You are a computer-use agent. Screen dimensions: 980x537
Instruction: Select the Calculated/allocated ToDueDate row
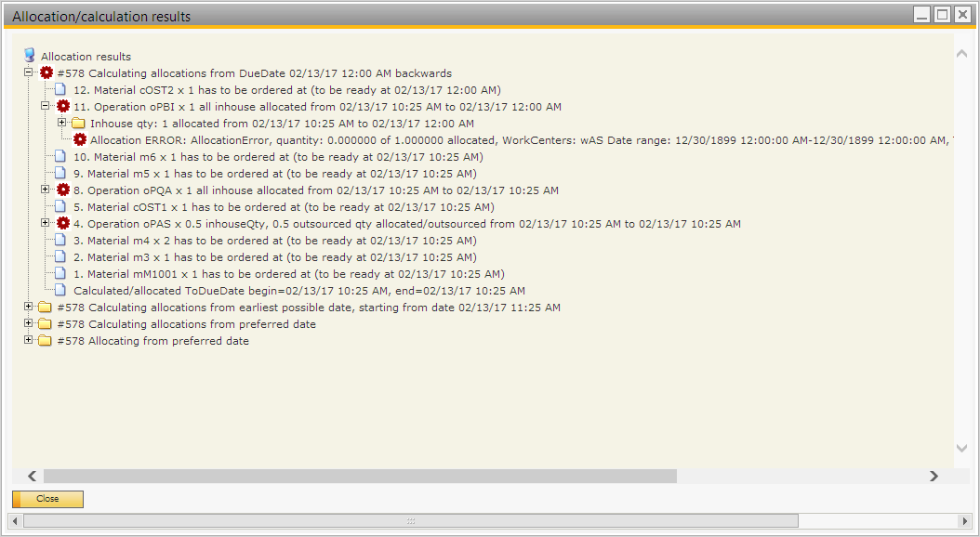[x=298, y=291]
